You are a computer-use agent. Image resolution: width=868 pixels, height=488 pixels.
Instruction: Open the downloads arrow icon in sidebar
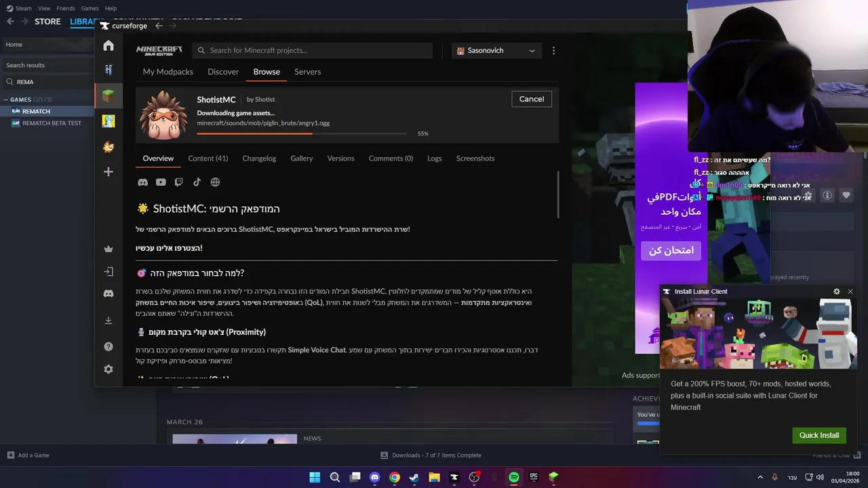108,320
